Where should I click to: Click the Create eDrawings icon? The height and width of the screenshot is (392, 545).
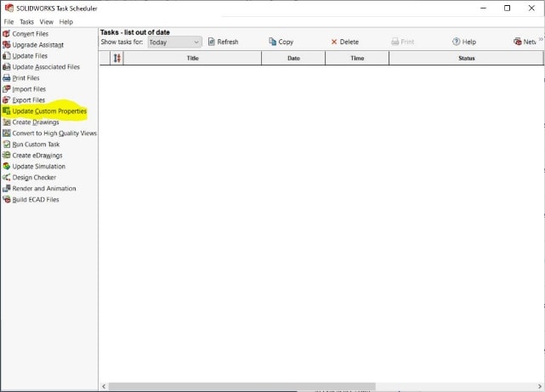(6, 156)
